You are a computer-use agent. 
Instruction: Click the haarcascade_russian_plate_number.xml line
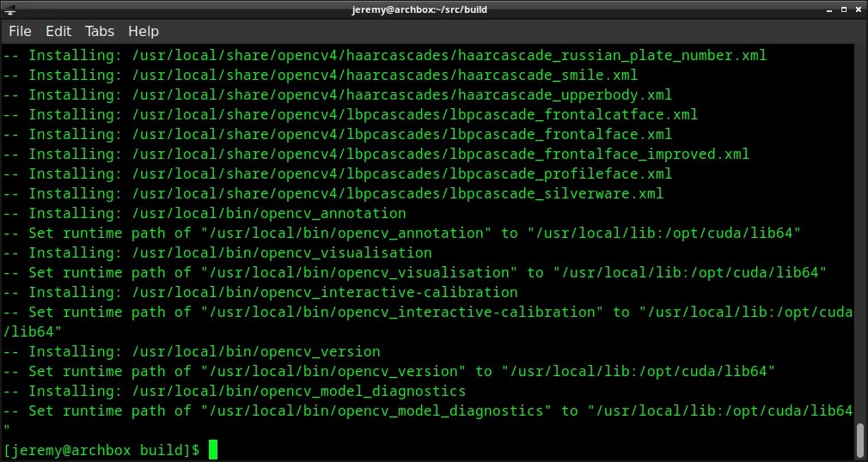point(385,55)
